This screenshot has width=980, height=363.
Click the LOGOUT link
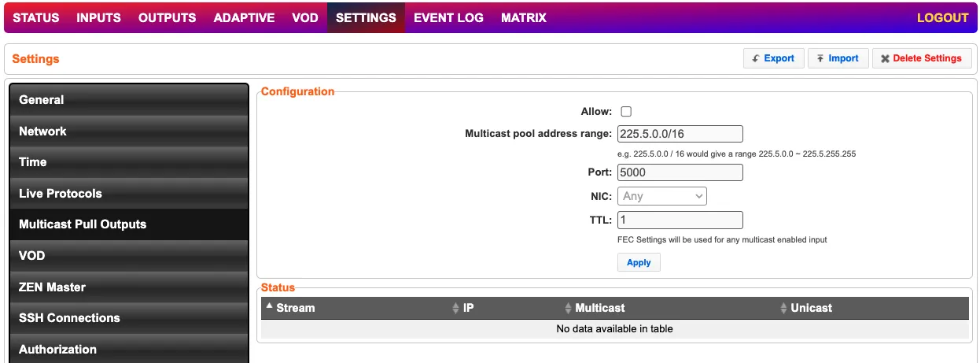pos(942,17)
